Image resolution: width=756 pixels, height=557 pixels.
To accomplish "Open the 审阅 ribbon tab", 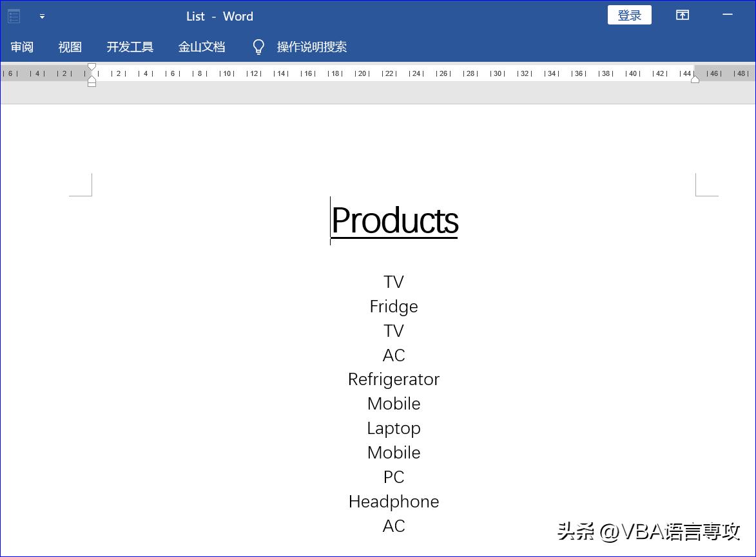I will click(22, 47).
